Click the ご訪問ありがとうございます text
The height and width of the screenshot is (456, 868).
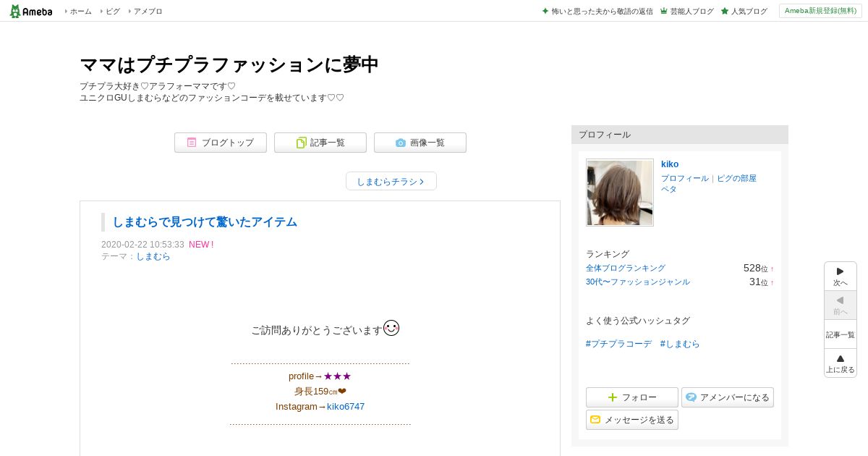316,330
